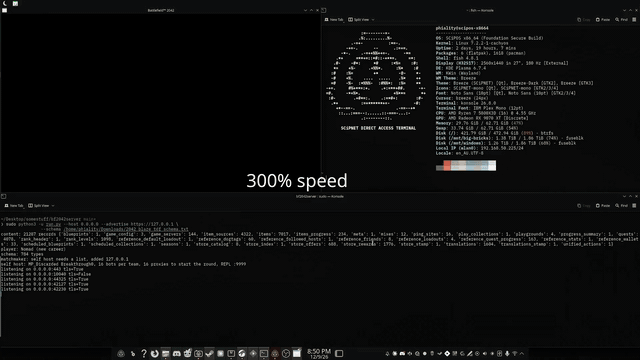This screenshot has height=360, width=640.
Task: Click Copy in the bf2042server Konsole toolbar
Action: pos(584,206)
